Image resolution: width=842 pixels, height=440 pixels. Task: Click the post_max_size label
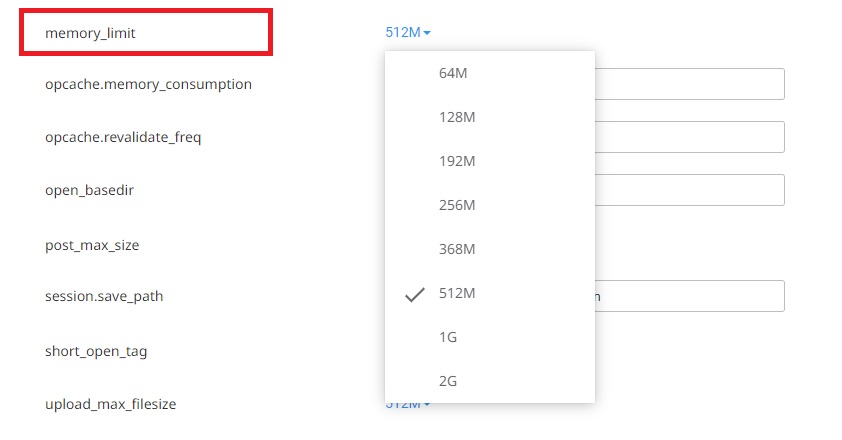coord(92,246)
